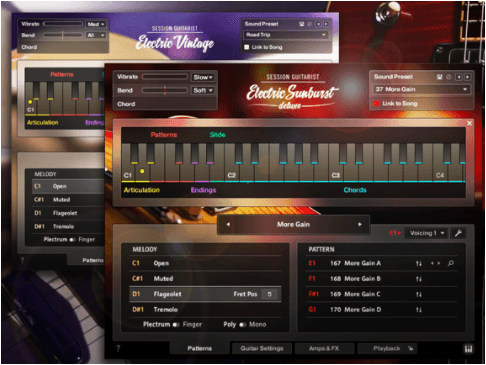Click arrows icon on 169 More Gain C row
Screen dimensions: 486x365
(419, 294)
